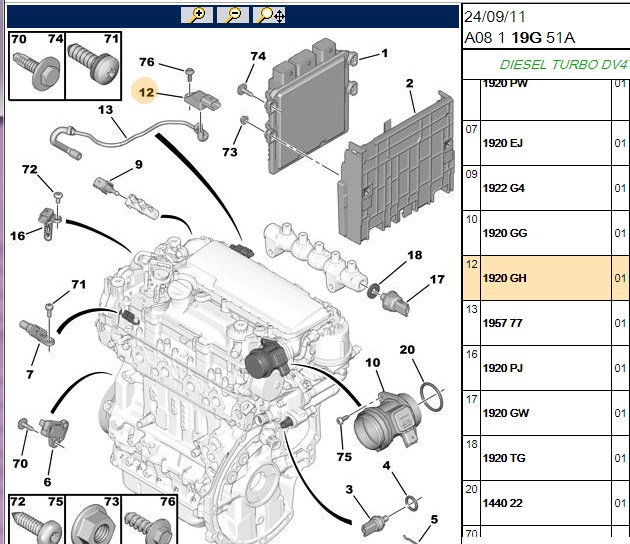Click callout number 7 in diagram

pyautogui.click(x=30, y=374)
